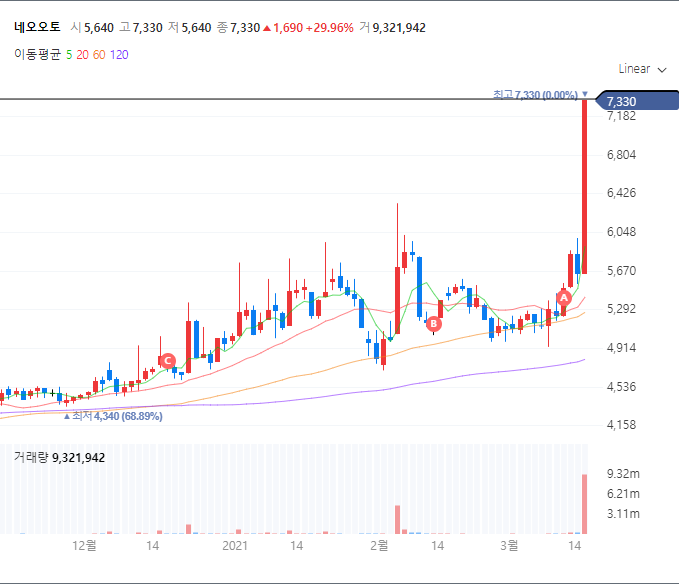The image size is (680, 585).
Task: Click the 네오오토 stock name
Action: pos(37,27)
